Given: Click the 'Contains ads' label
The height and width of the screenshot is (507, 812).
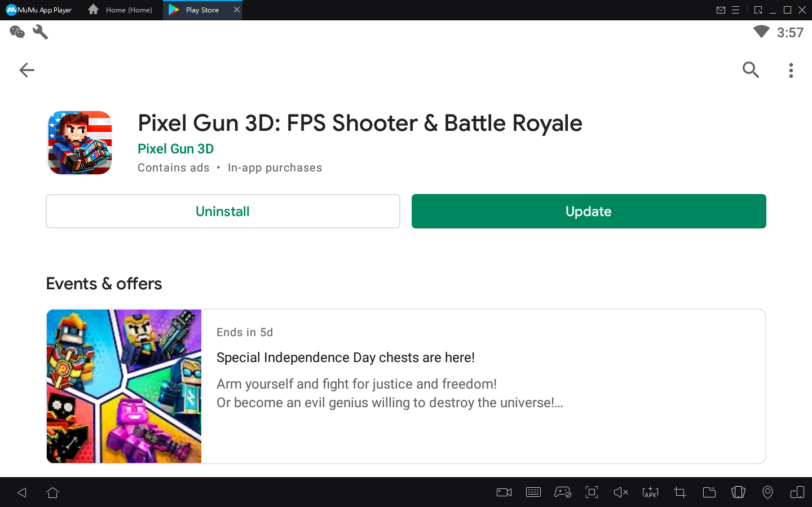Looking at the screenshot, I should coord(173,167).
